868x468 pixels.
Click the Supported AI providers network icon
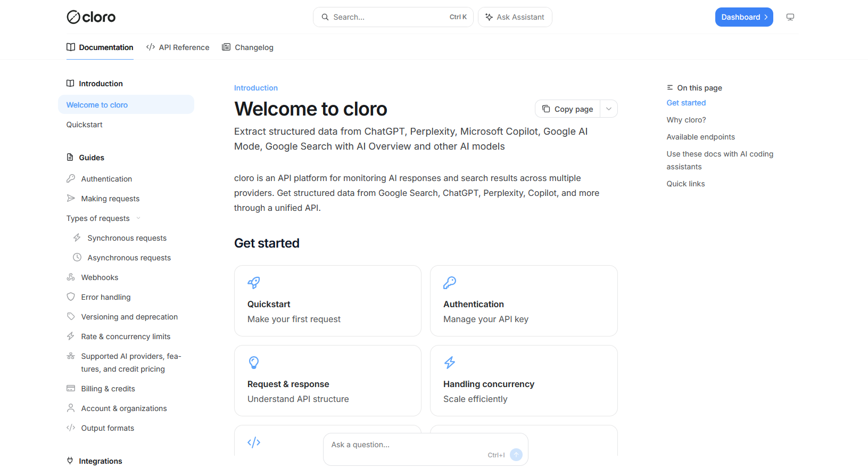(71, 356)
